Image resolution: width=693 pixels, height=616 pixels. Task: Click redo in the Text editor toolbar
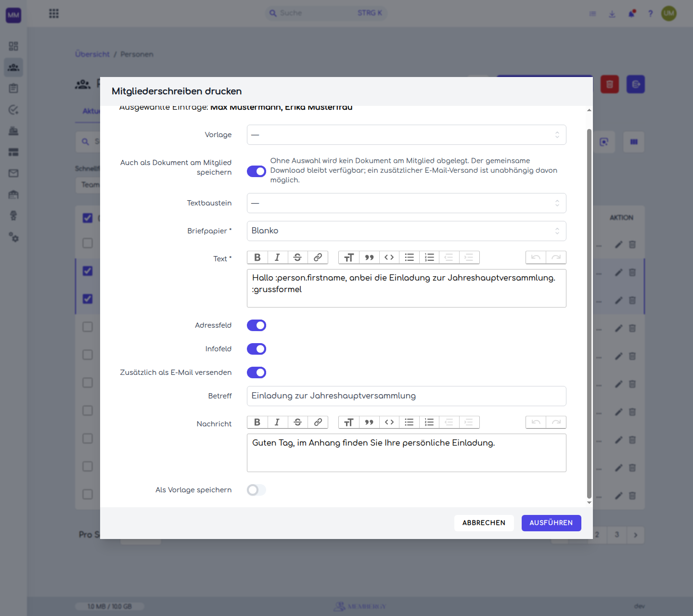click(556, 257)
